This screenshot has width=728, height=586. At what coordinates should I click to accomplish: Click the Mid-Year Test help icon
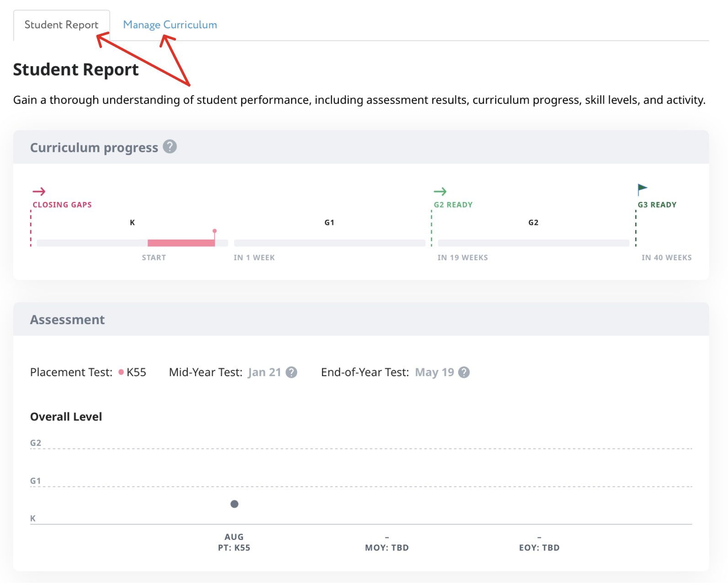click(x=291, y=373)
